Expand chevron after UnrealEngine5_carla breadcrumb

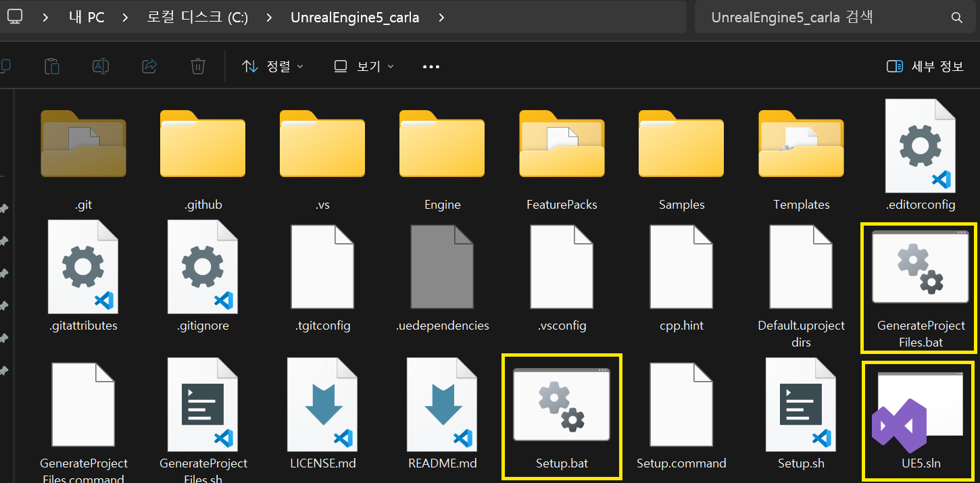tap(441, 18)
